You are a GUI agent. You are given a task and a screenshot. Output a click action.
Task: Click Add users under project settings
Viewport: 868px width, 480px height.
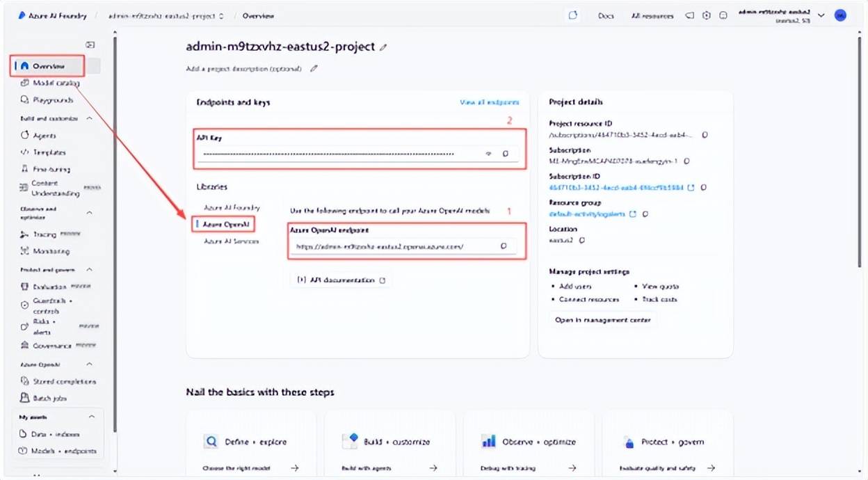[x=575, y=286]
